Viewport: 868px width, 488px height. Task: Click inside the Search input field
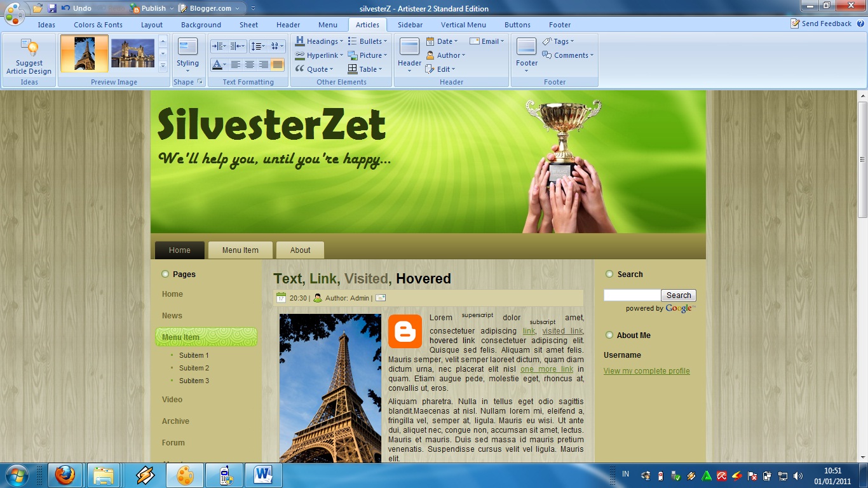[632, 295]
